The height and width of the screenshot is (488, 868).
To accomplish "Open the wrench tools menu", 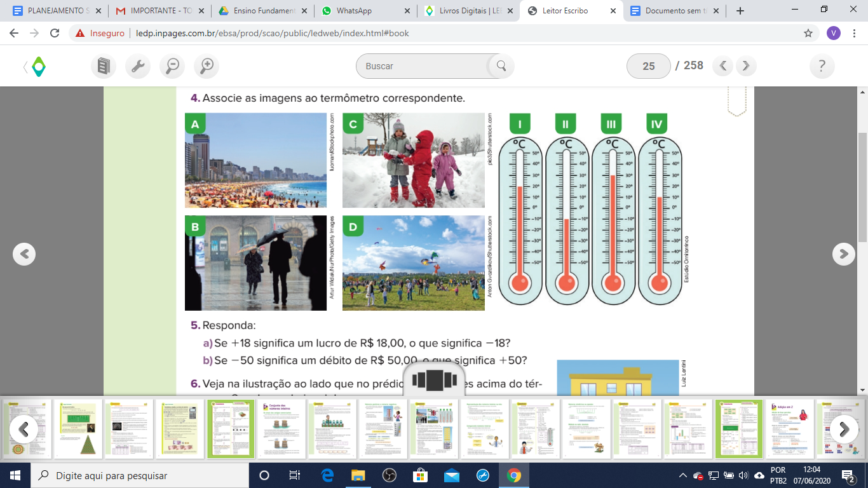I will (x=138, y=66).
